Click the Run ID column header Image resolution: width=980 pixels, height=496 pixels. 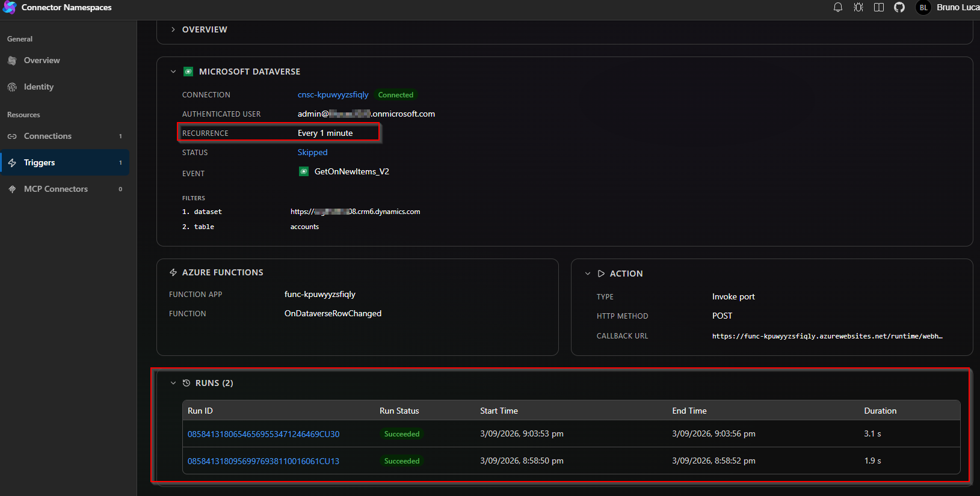(x=200, y=411)
